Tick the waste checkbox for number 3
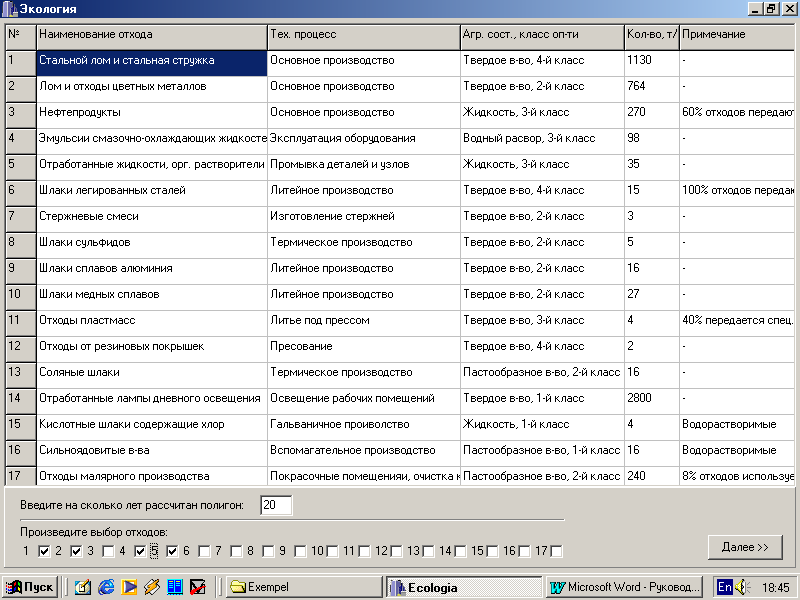The height and width of the screenshot is (600, 800). [108, 551]
